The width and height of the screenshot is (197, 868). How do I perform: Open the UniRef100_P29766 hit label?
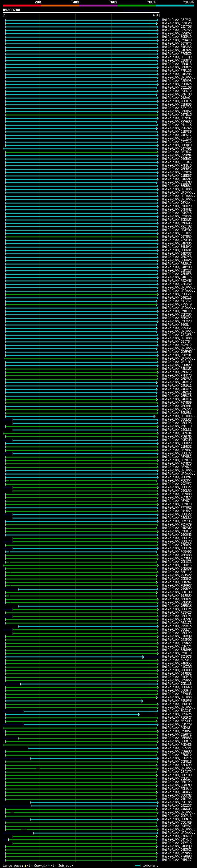tap(176, 30)
